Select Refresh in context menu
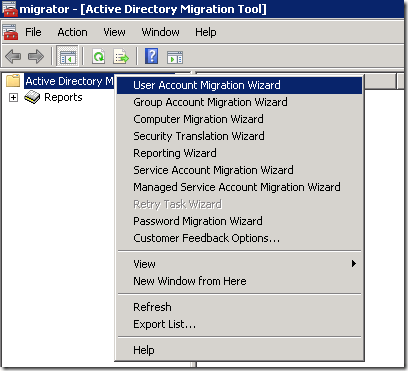The image size is (408, 371). tap(239, 307)
